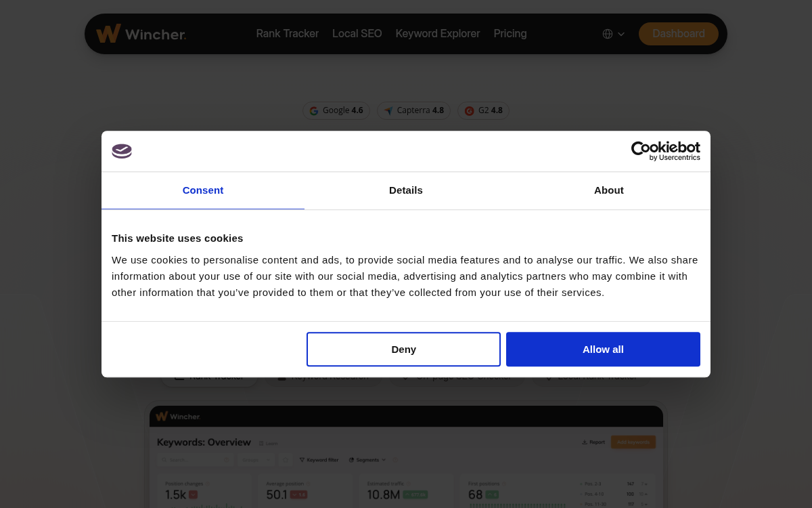Click the Wincher logo in dashboard preview
This screenshot has width=812, height=508.
pyautogui.click(x=178, y=417)
